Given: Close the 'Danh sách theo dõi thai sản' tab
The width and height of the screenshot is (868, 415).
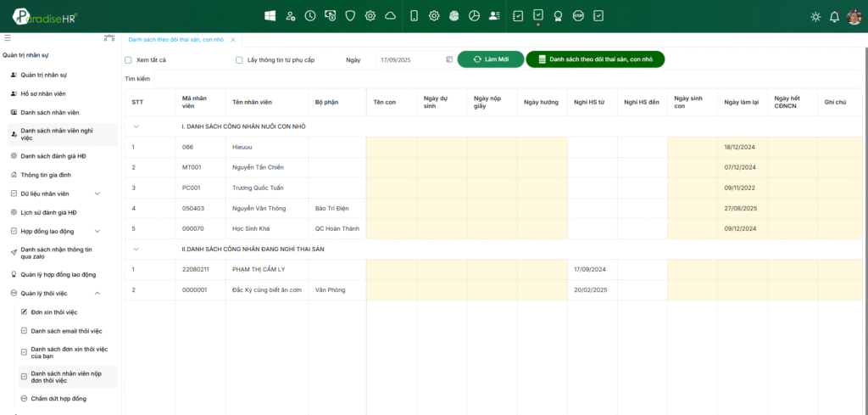Looking at the screenshot, I should tap(233, 40).
